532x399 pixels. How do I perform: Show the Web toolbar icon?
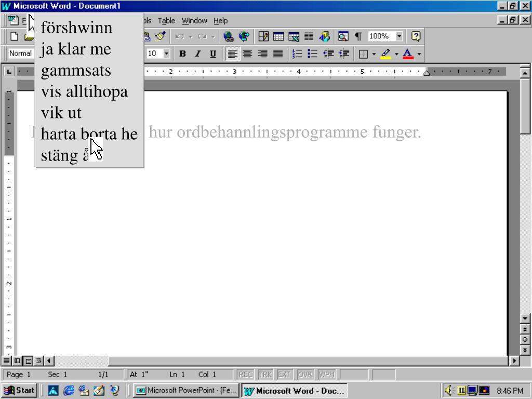click(244, 36)
